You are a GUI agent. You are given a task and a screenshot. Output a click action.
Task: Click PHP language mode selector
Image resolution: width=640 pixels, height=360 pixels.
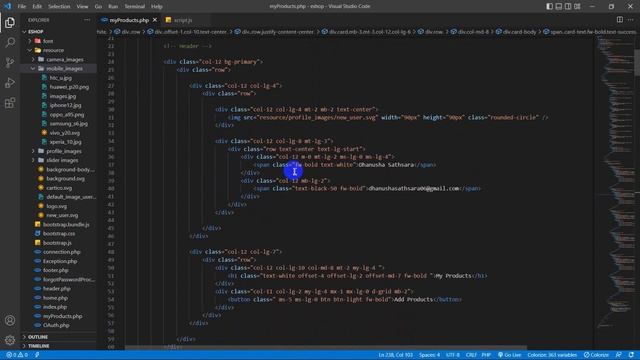(486, 355)
